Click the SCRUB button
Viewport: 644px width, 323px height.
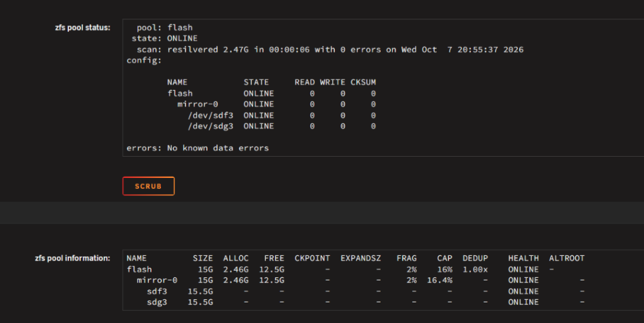[x=148, y=186]
